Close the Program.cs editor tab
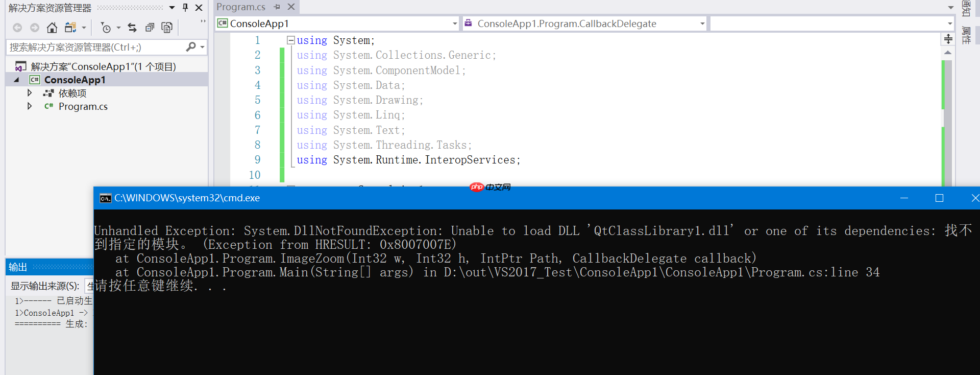This screenshot has width=980, height=375. coord(291,7)
